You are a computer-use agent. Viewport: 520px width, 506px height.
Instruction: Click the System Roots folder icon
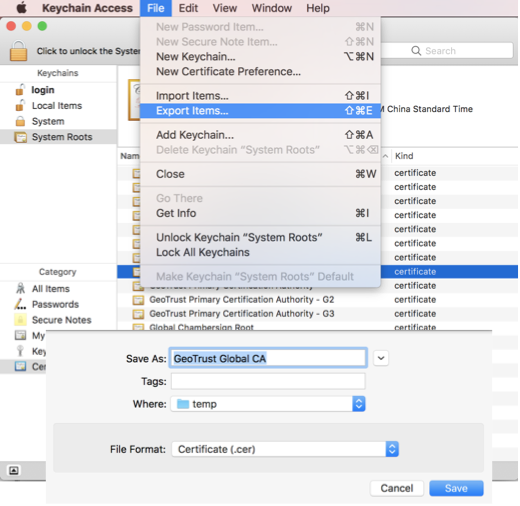[20, 137]
